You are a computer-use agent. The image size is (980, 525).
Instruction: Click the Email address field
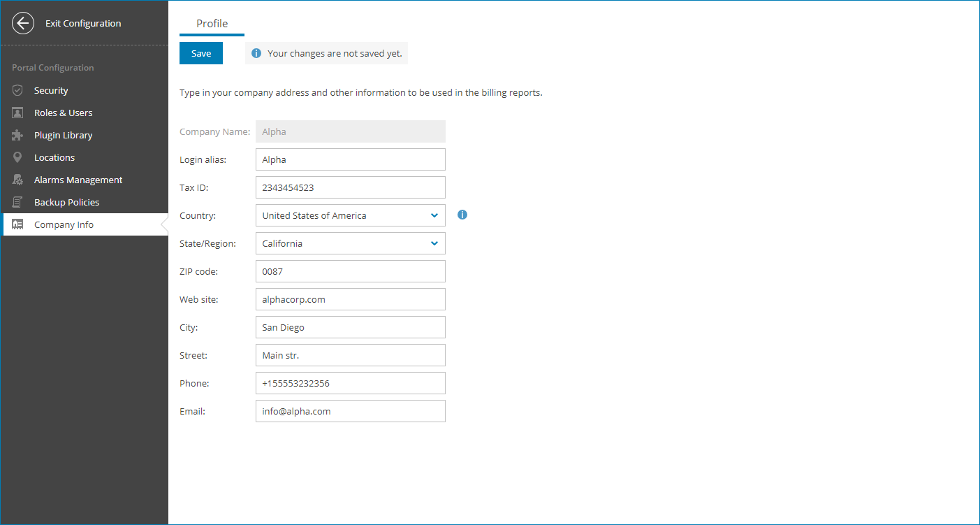[350, 411]
